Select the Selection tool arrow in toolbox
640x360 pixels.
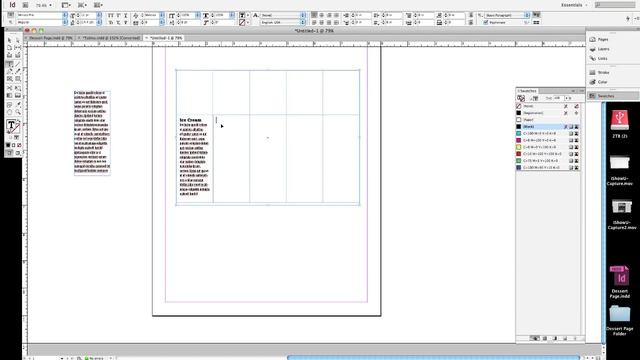(x=9, y=40)
